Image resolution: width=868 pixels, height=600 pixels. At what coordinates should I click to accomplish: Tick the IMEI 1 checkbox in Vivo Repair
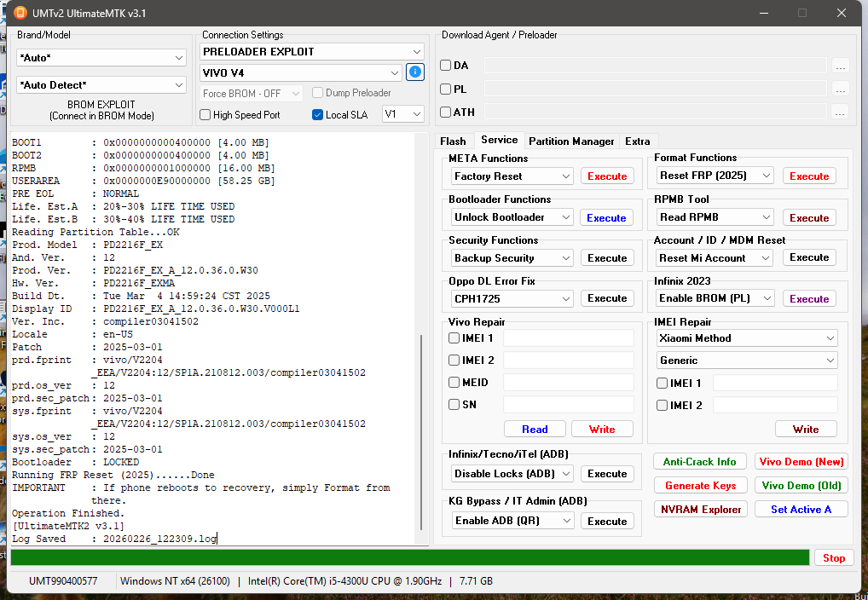[x=454, y=338]
